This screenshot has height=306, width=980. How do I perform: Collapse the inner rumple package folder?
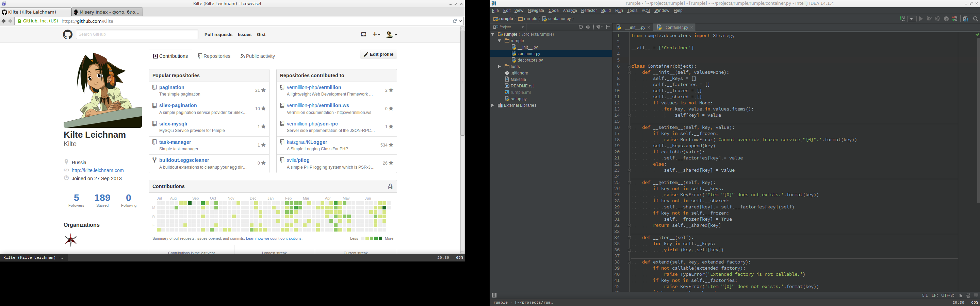tap(499, 41)
